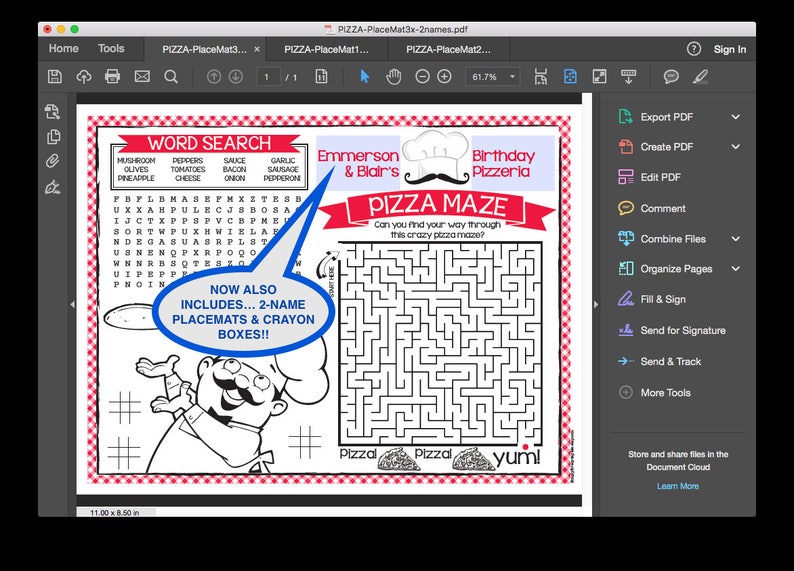Click the read mode download-arrow icon
Image resolution: width=794 pixels, height=571 pixels.
pos(628,76)
